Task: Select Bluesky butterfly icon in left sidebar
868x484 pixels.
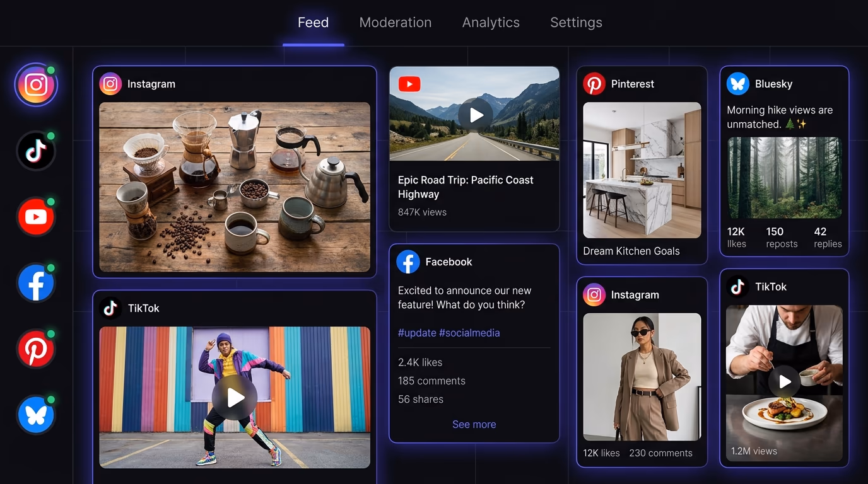Action: (x=36, y=415)
